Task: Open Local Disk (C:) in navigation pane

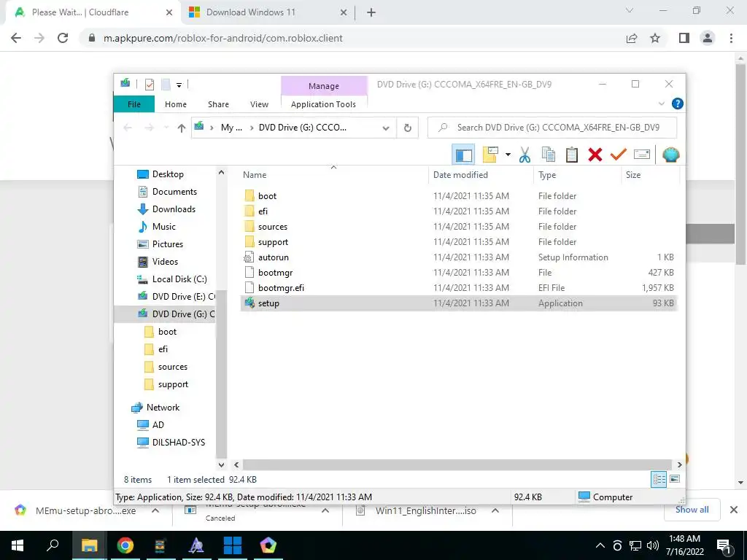Action: [179, 279]
